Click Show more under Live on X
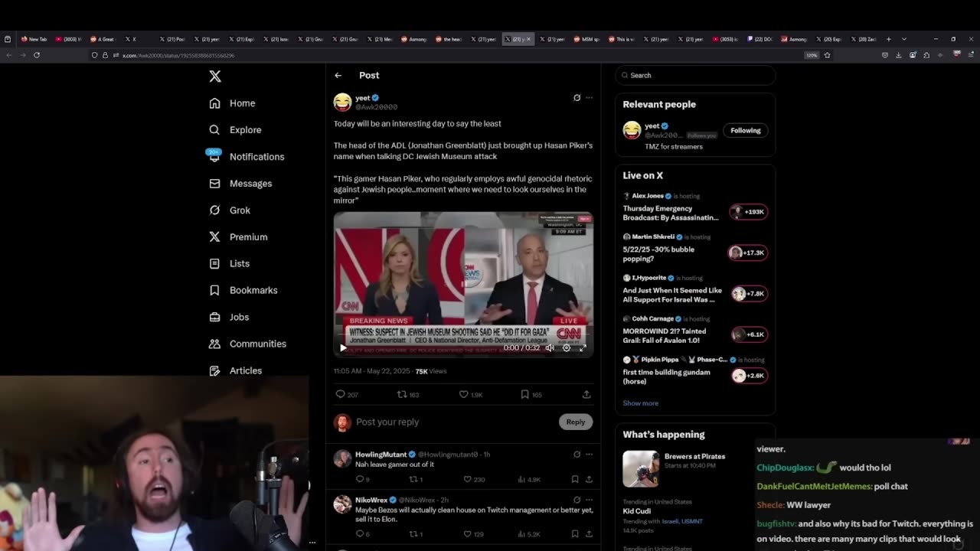The image size is (980, 551). click(640, 403)
